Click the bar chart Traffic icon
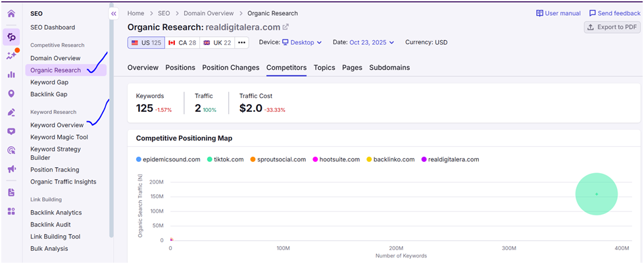Image resolution: width=644 pixels, height=264 pixels. click(11, 74)
